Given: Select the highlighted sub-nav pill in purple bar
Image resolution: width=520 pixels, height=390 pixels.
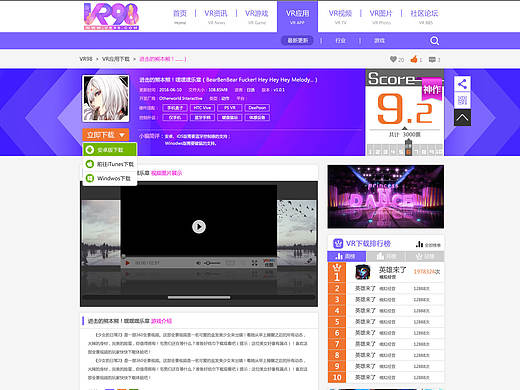Looking at the screenshot, I should tap(297, 41).
